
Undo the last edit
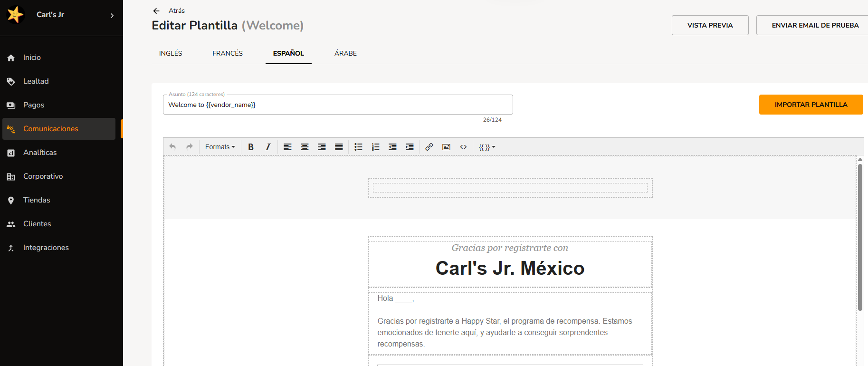pos(172,147)
